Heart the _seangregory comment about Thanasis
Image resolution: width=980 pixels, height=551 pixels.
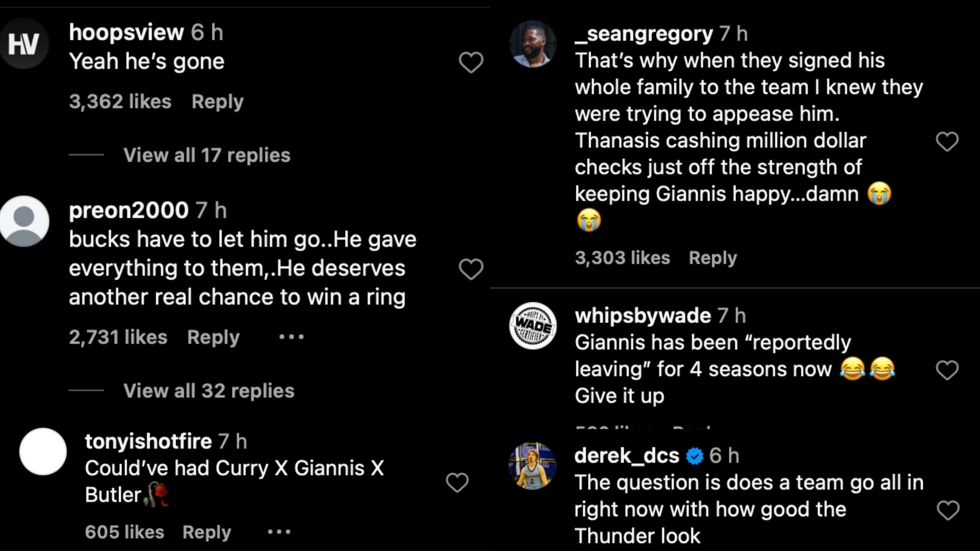click(947, 141)
